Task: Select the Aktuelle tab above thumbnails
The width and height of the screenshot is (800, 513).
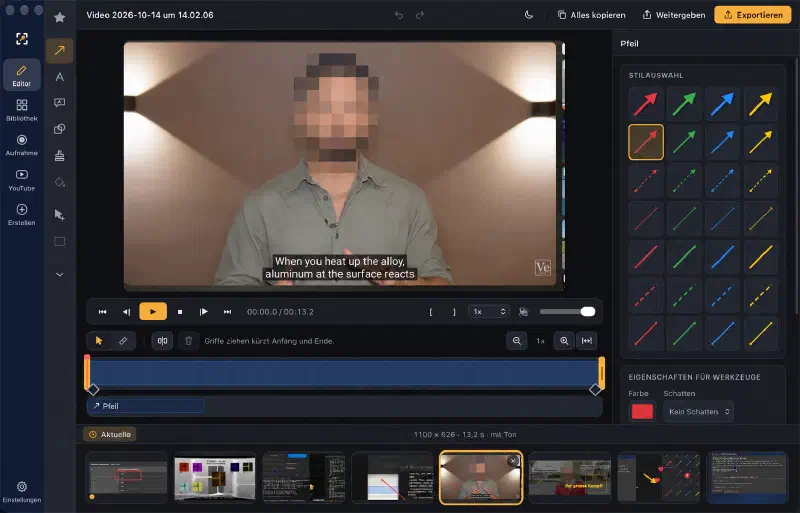Action: click(x=110, y=434)
